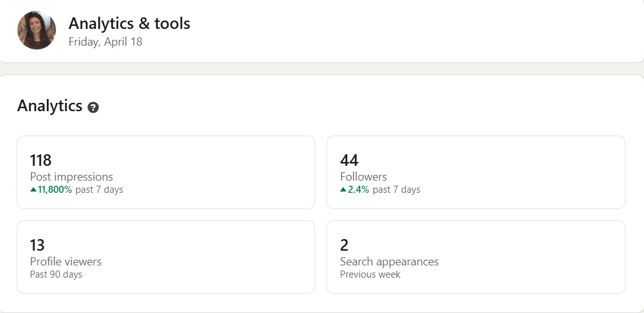
Task: Click the Previous week label
Action: 370,274
